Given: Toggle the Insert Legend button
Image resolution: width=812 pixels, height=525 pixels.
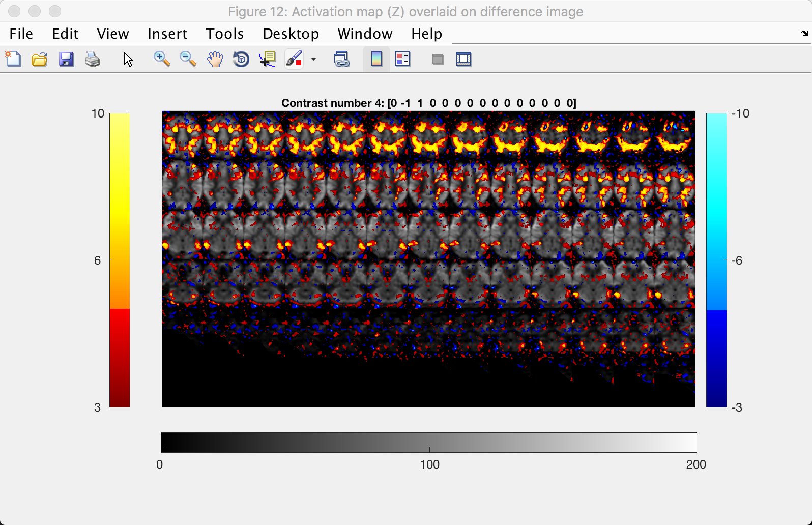Looking at the screenshot, I should click(403, 60).
